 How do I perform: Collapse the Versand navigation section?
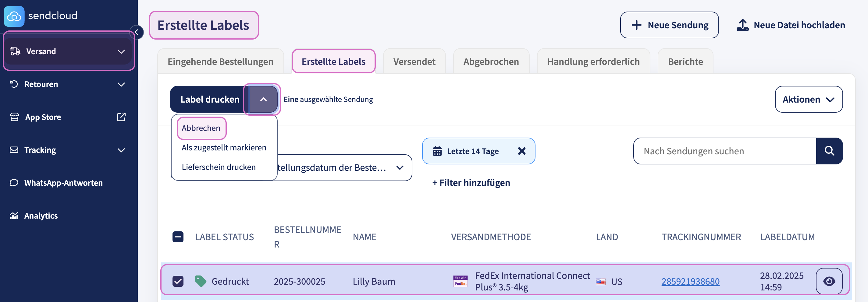click(121, 51)
